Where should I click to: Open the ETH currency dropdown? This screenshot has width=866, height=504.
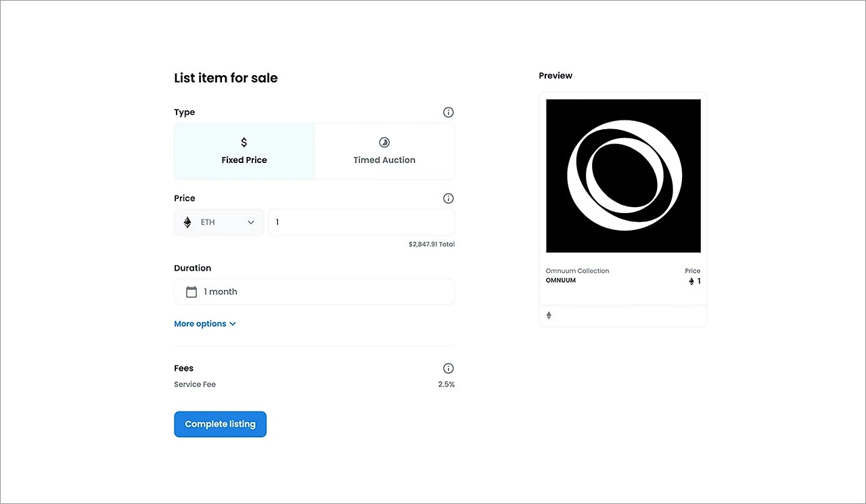219,222
